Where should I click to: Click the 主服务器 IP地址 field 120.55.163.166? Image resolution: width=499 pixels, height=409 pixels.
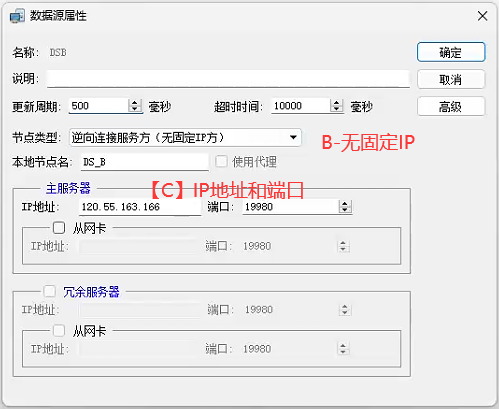click(x=140, y=207)
